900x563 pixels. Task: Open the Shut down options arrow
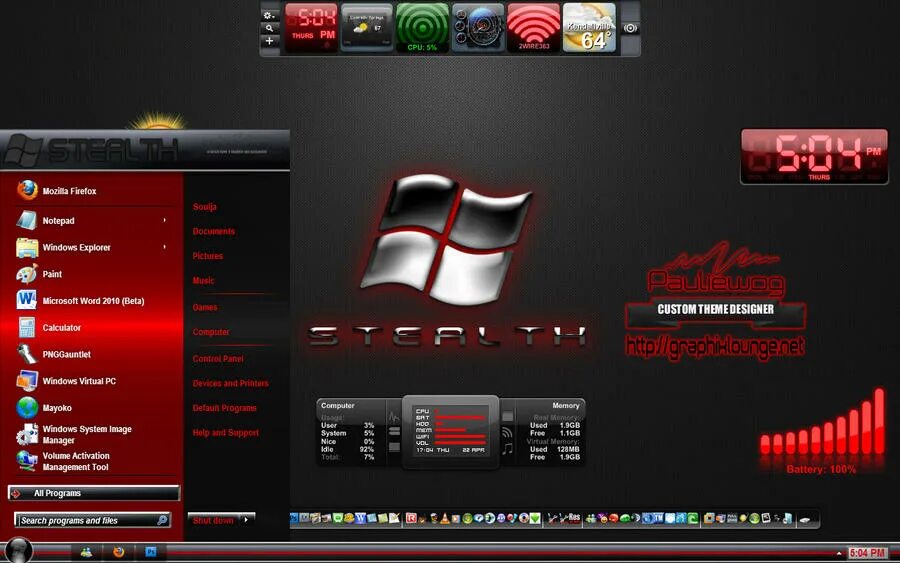(247, 520)
